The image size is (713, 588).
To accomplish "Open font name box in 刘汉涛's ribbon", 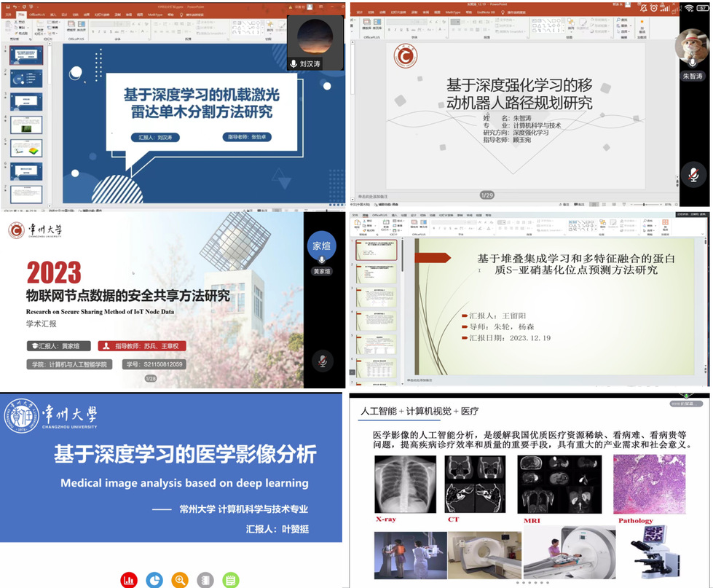I will pos(101,23).
